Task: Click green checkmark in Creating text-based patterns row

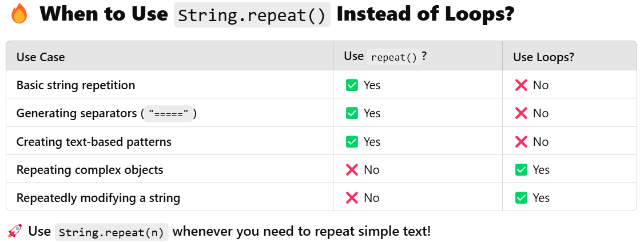Action: [x=352, y=142]
